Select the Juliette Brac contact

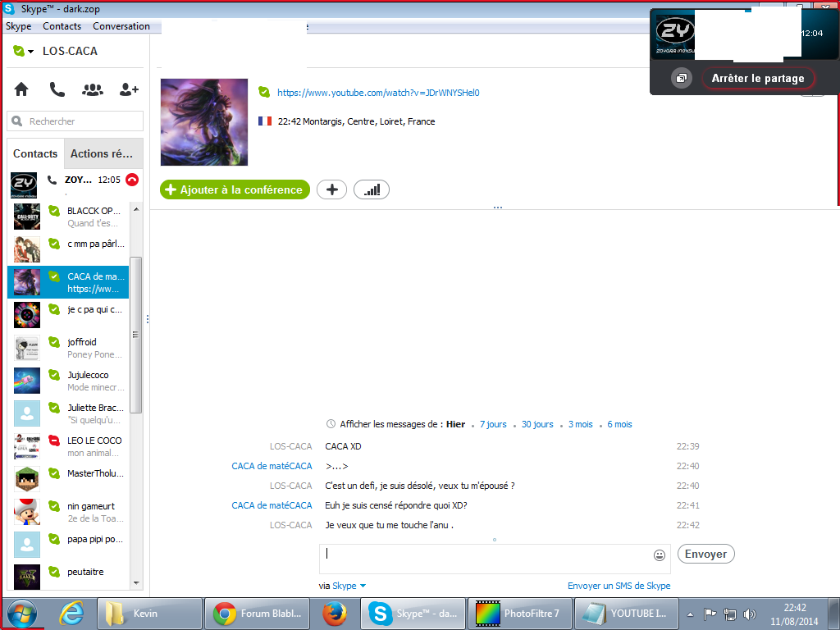tap(69, 413)
